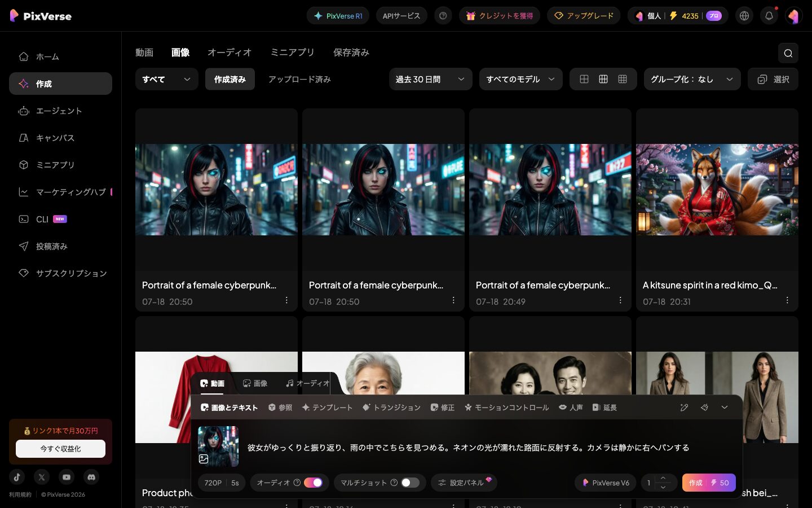The height and width of the screenshot is (508, 812).
Task: Click the help question mark in top bar
Action: pos(443,16)
